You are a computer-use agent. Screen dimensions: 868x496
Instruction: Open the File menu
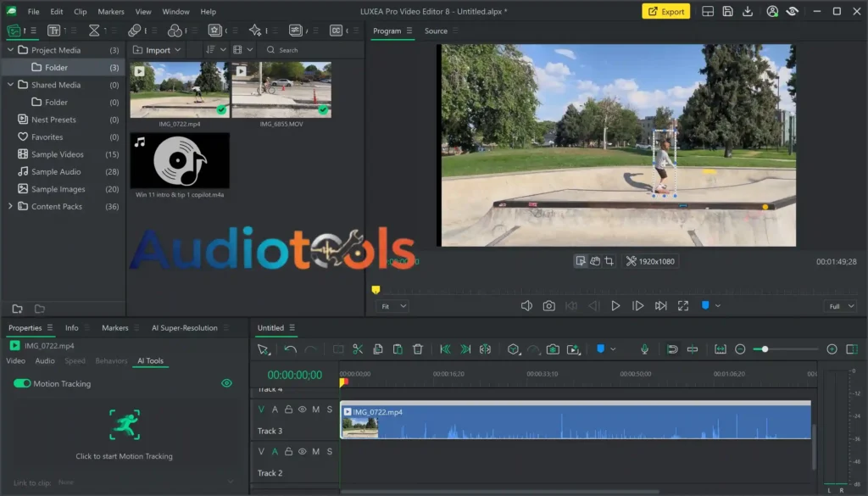33,12
